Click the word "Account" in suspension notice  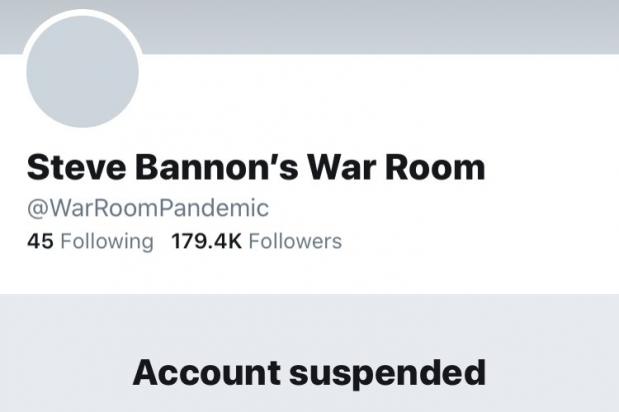click(206, 373)
